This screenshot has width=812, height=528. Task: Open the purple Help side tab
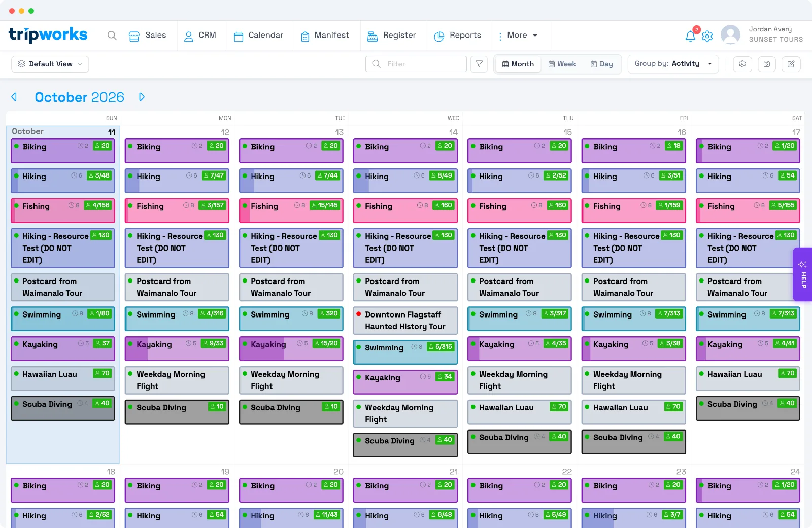[x=803, y=274]
